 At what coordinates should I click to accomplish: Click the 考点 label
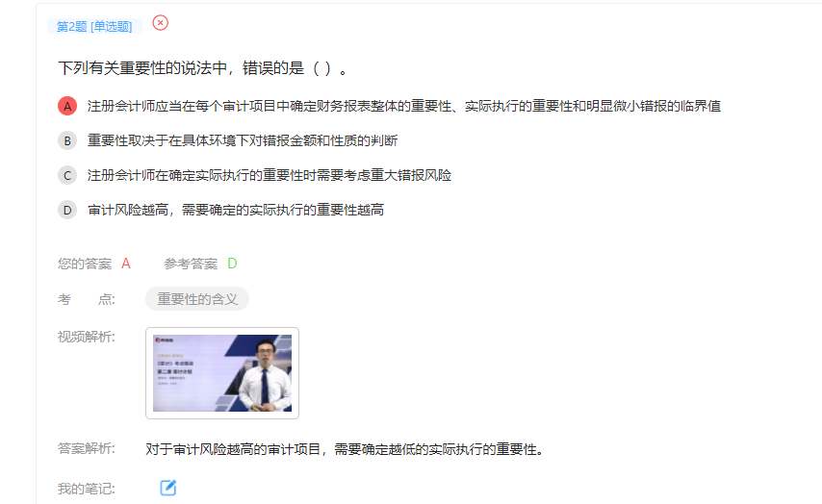[86, 299]
